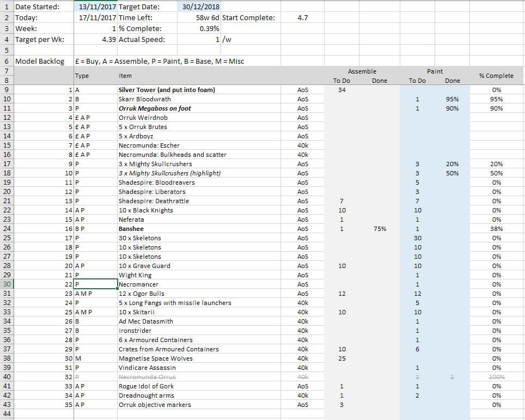The height and width of the screenshot is (420, 525).
Task: Click the "Ad Mec Datasmith" item
Action: 145,321
